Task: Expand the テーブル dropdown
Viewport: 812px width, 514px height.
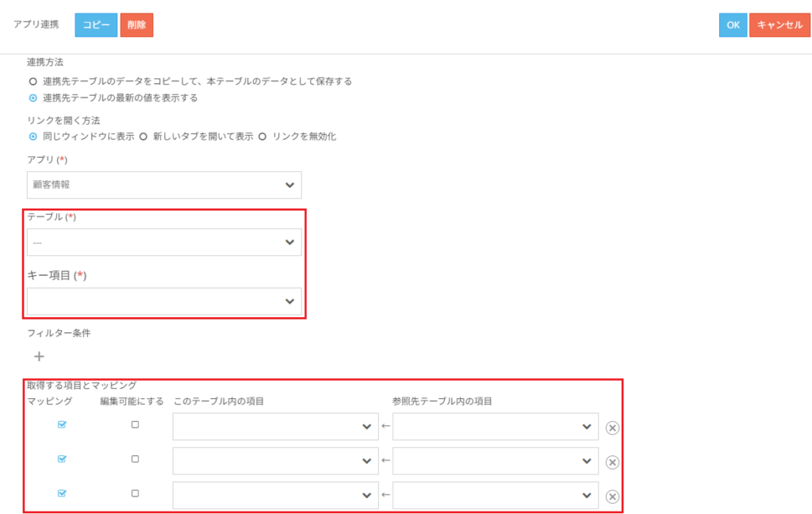Action: tap(164, 243)
